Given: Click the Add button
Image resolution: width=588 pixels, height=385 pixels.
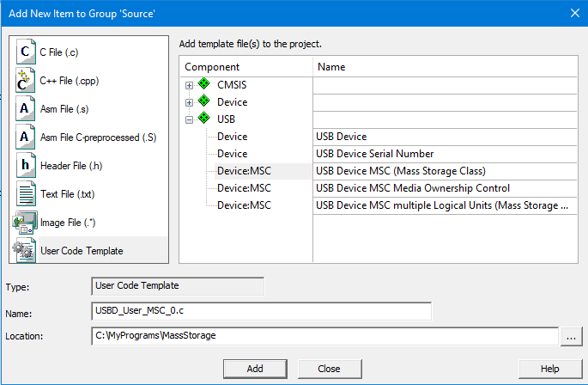Looking at the screenshot, I should pos(255,369).
